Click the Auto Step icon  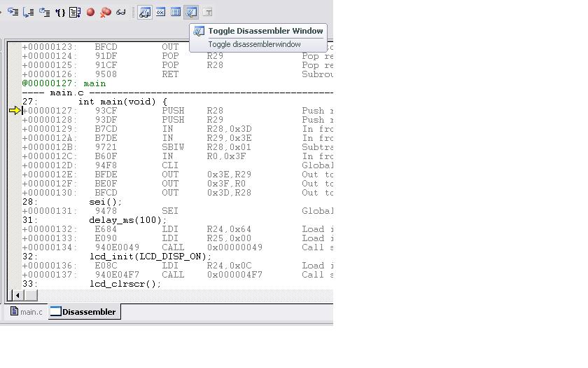click(x=75, y=13)
